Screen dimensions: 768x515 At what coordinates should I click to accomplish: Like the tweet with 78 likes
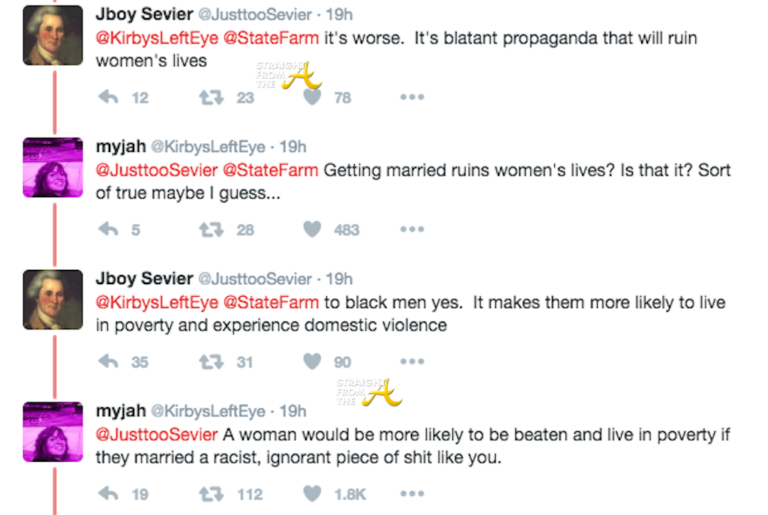pyautogui.click(x=313, y=98)
